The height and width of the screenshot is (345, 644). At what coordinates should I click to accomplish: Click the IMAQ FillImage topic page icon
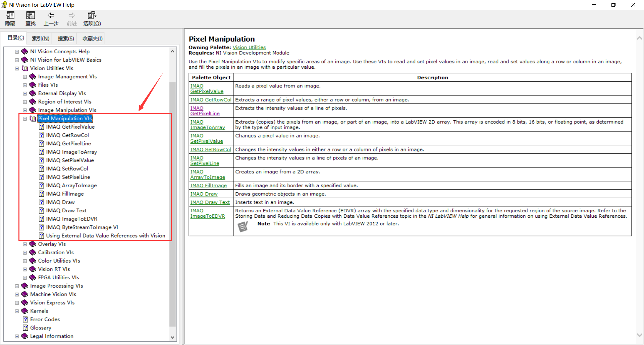[x=42, y=194]
